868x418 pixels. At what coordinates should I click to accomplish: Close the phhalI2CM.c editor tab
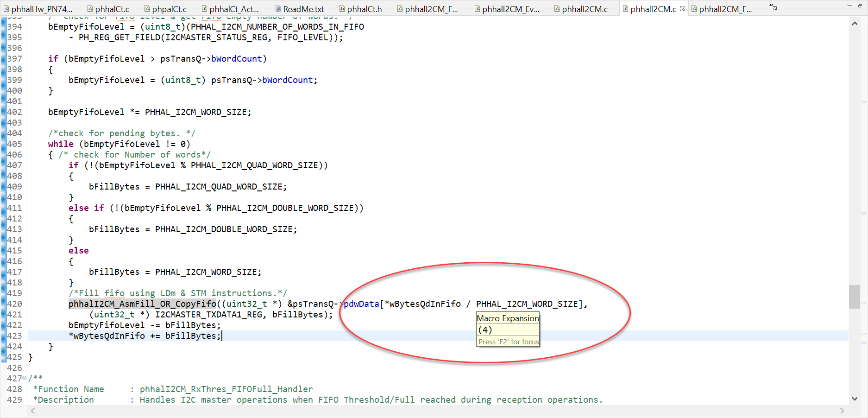pyautogui.click(x=681, y=8)
